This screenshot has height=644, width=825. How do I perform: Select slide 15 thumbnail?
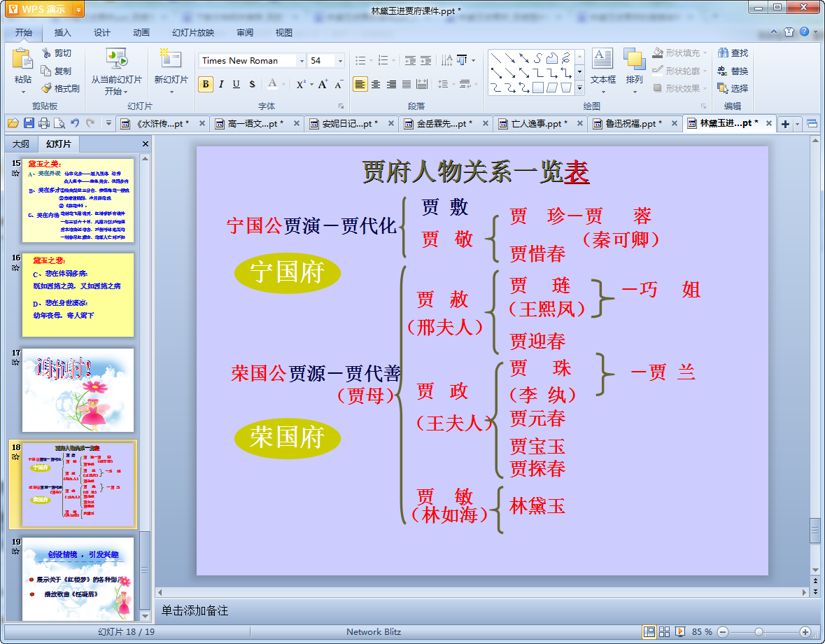[78, 200]
